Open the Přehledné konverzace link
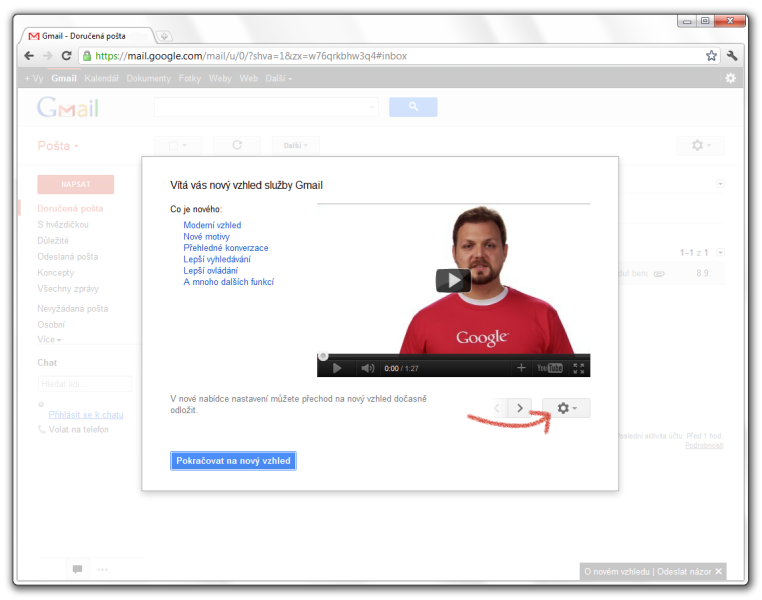 225,248
